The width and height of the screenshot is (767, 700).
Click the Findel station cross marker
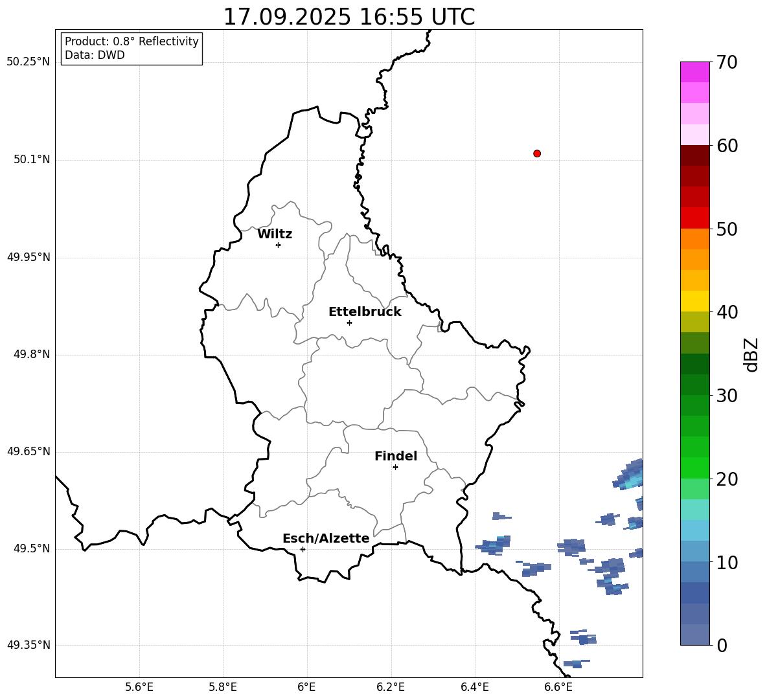395,467
